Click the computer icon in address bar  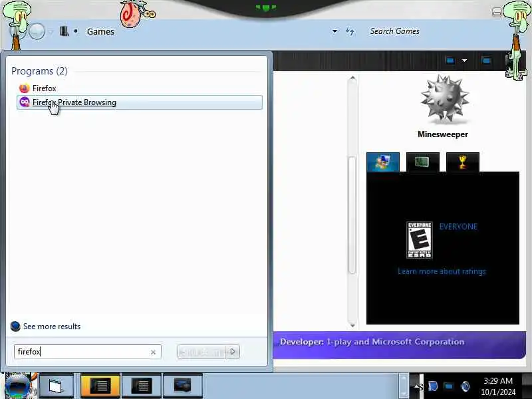[x=64, y=31]
